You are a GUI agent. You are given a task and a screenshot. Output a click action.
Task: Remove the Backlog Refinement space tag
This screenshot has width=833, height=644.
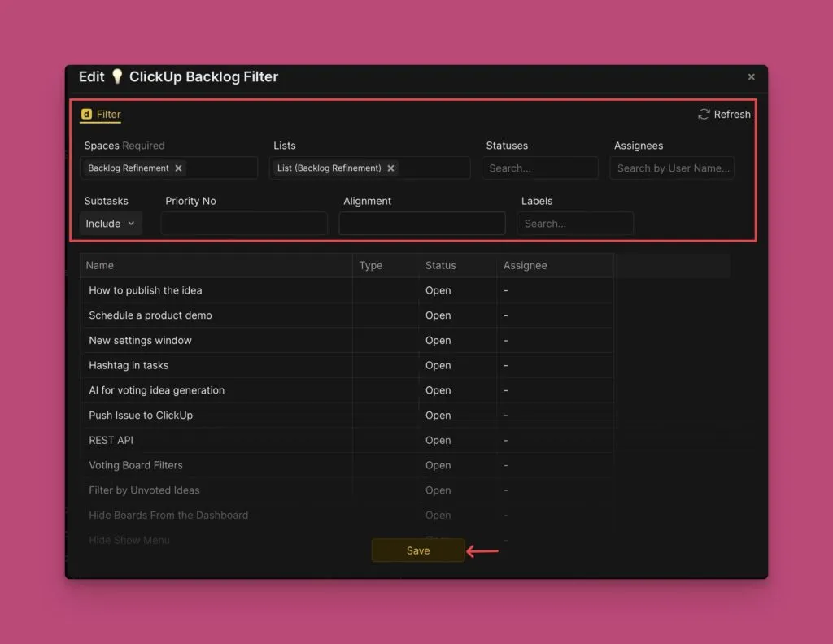click(x=179, y=168)
